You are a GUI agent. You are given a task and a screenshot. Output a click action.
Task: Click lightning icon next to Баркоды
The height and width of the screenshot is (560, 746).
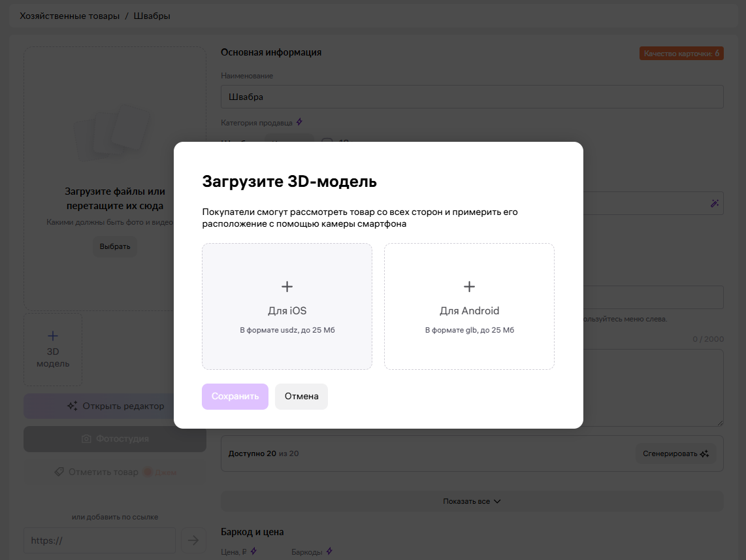pos(329,551)
